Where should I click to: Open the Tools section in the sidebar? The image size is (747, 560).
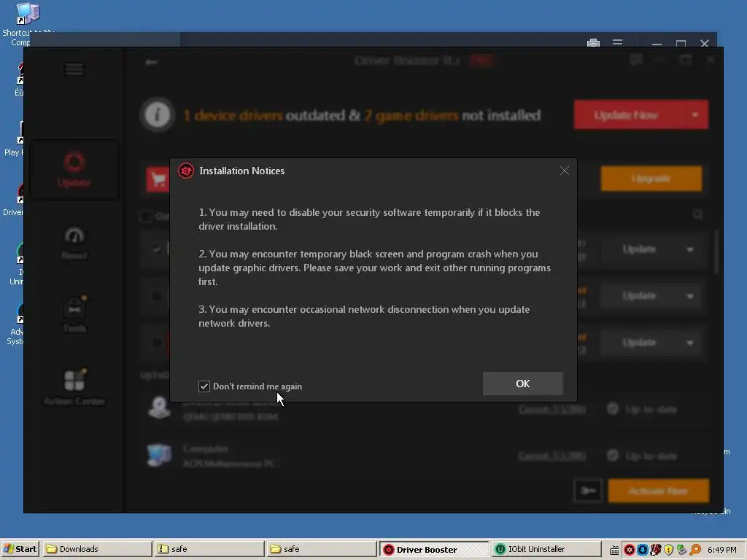point(74,315)
